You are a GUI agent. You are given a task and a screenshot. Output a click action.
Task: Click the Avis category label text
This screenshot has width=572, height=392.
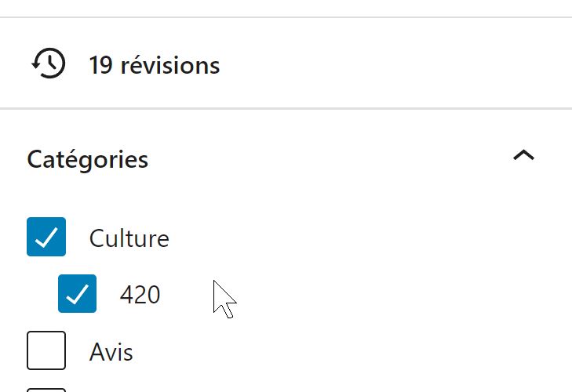tap(111, 352)
